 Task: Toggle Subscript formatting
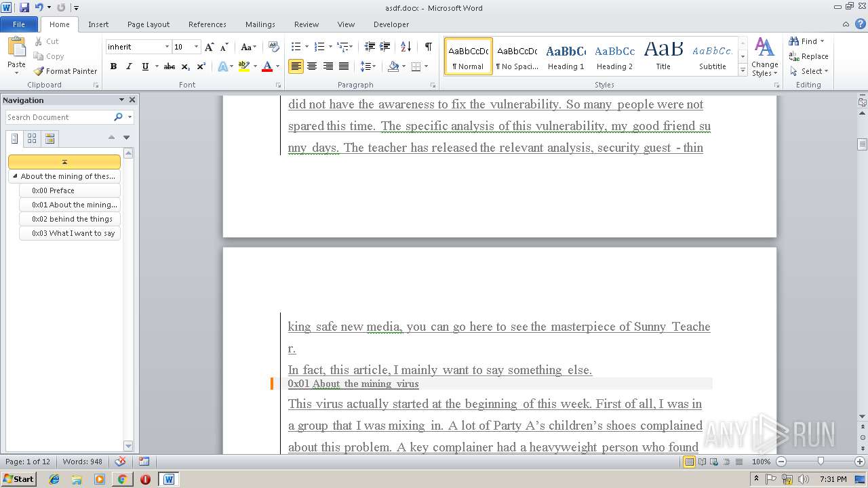click(x=186, y=66)
